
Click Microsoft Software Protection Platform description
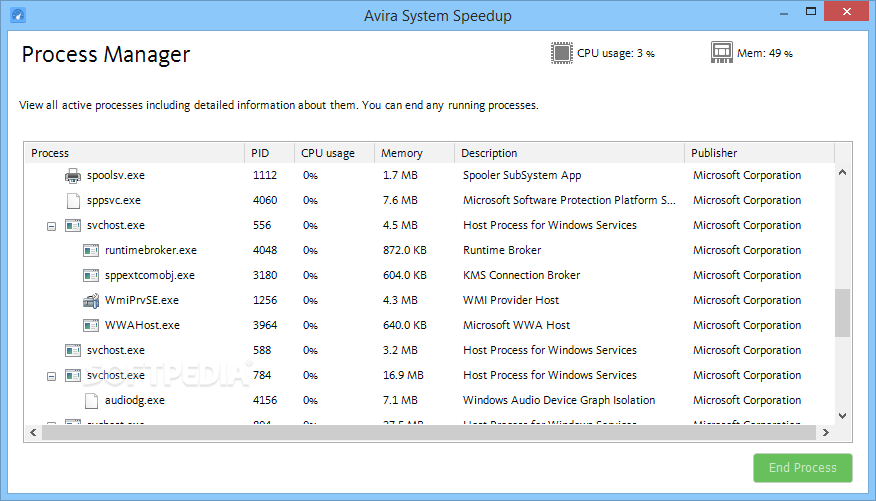pyautogui.click(x=569, y=201)
